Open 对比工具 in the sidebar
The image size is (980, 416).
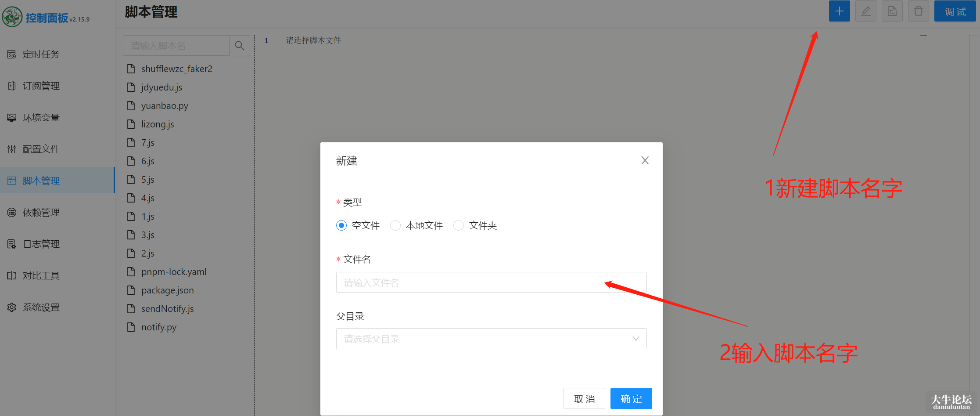pyautogui.click(x=57, y=276)
